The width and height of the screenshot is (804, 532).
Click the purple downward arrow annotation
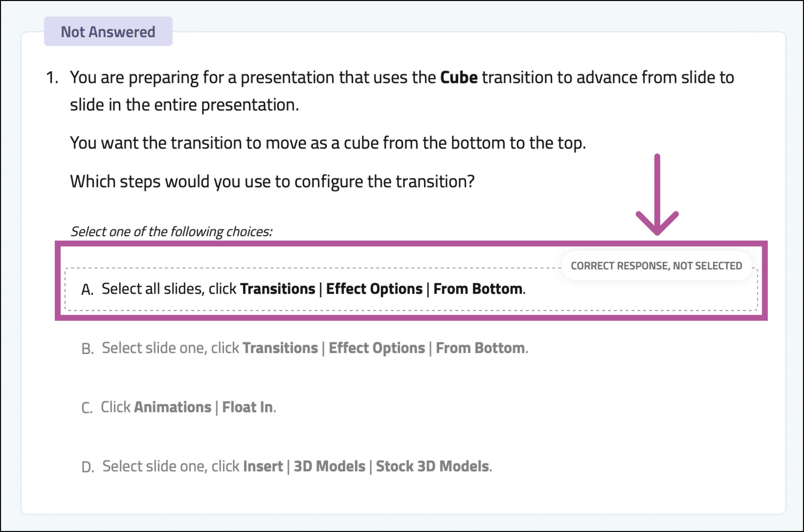pos(657,194)
